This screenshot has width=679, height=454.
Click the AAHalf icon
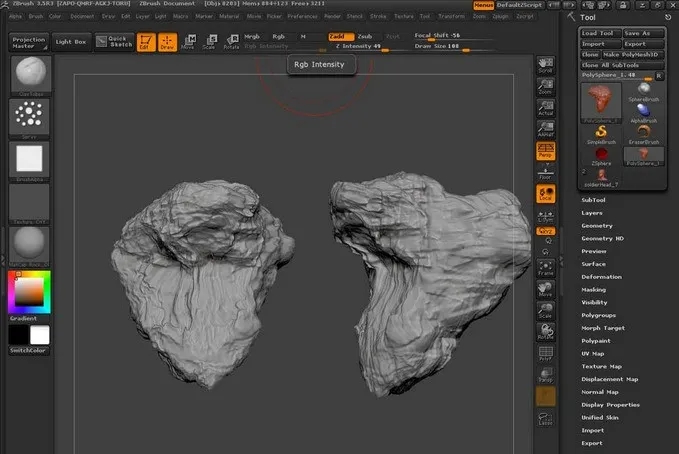tap(546, 129)
